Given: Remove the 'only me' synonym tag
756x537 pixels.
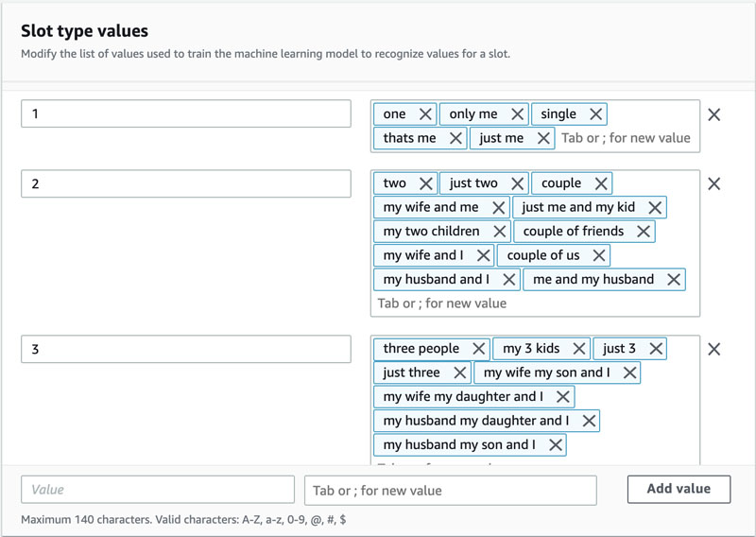Looking at the screenshot, I should (x=517, y=114).
